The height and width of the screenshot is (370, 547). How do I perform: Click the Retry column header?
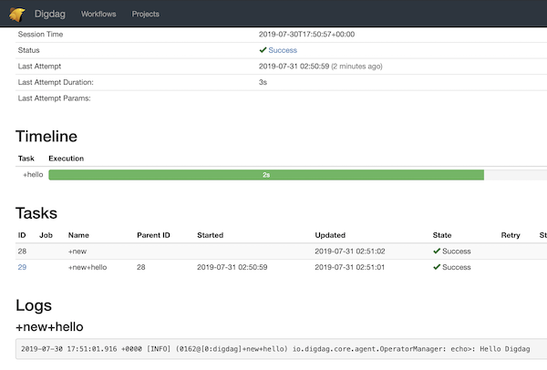(x=510, y=235)
